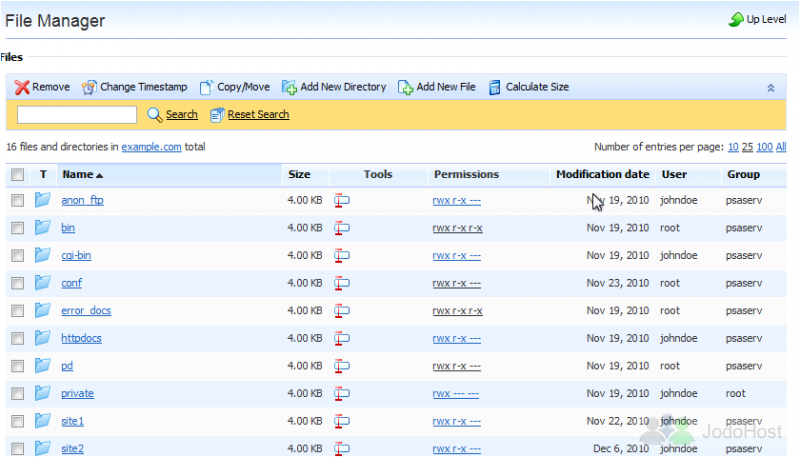Check the conf row checkbox

click(x=17, y=283)
